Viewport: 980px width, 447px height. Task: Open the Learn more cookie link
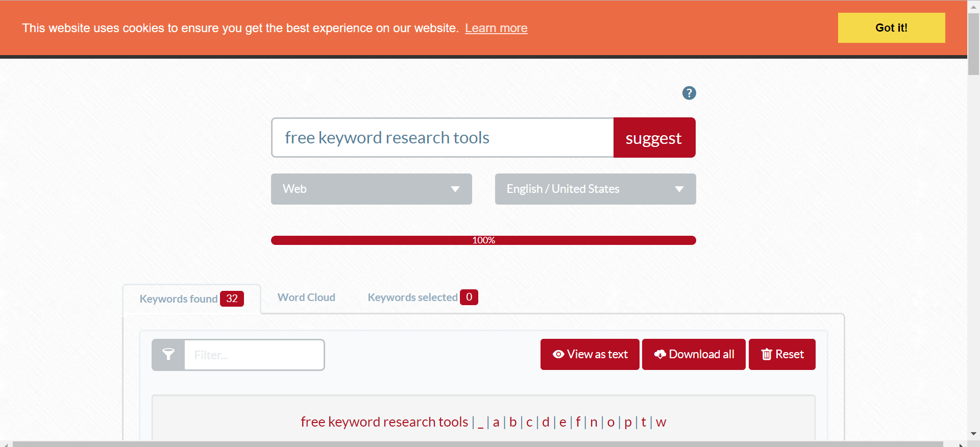point(496,28)
